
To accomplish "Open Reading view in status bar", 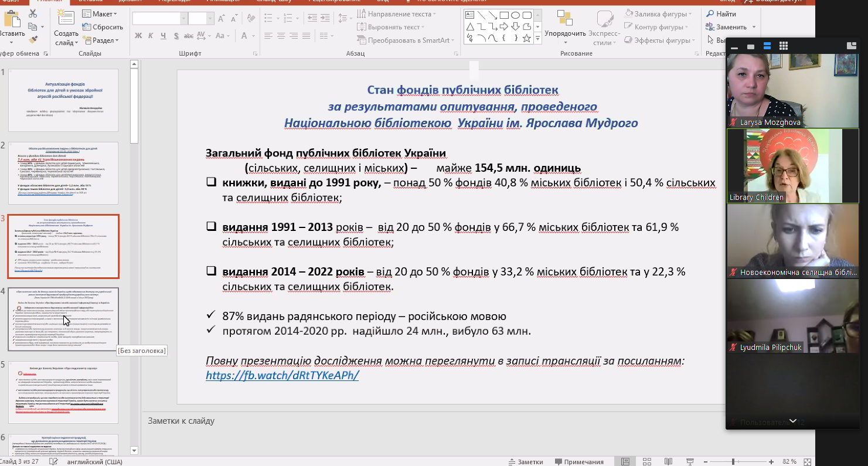I will pos(668,462).
